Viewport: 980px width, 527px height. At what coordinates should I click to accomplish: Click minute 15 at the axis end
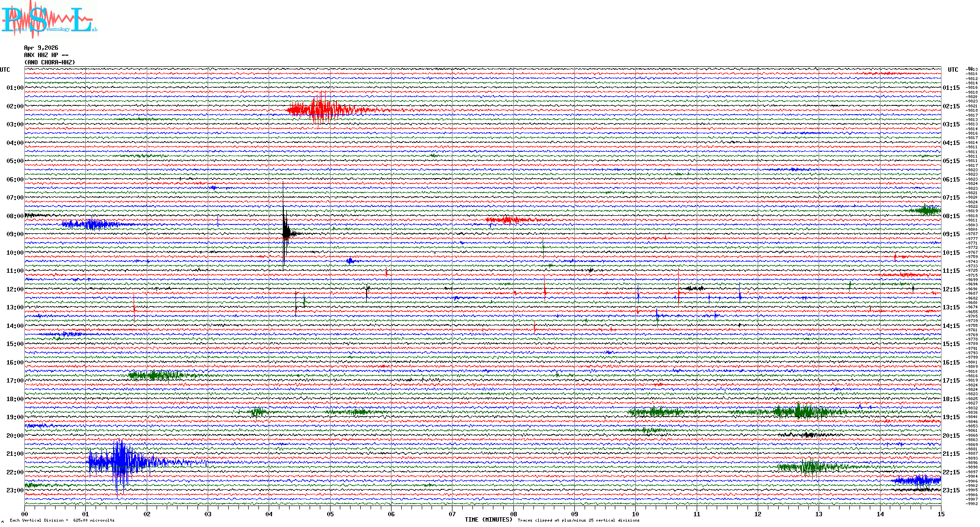(941, 514)
